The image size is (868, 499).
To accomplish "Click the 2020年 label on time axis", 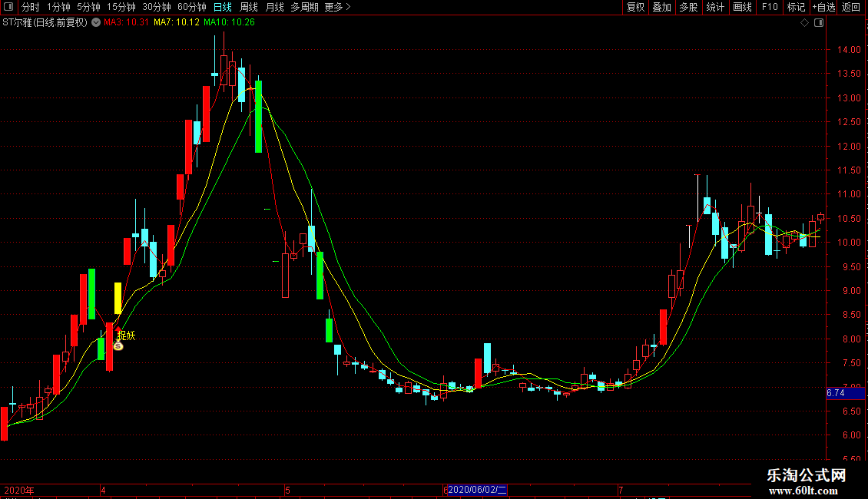I will 19,490.
